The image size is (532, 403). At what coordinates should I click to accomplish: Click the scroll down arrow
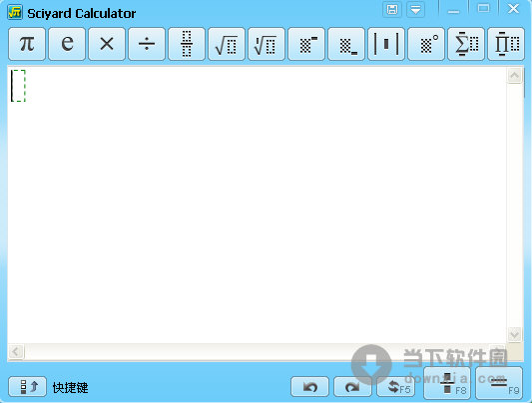coord(515,334)
